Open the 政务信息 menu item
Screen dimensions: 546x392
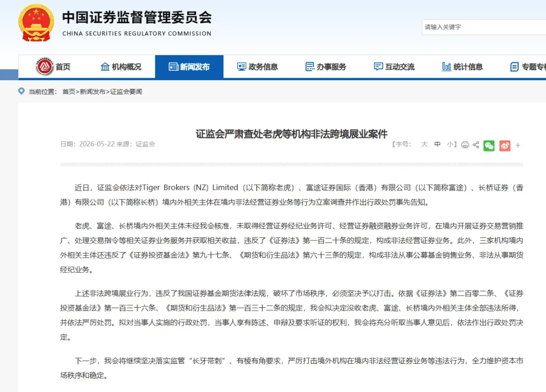click(x=257, y=67)
